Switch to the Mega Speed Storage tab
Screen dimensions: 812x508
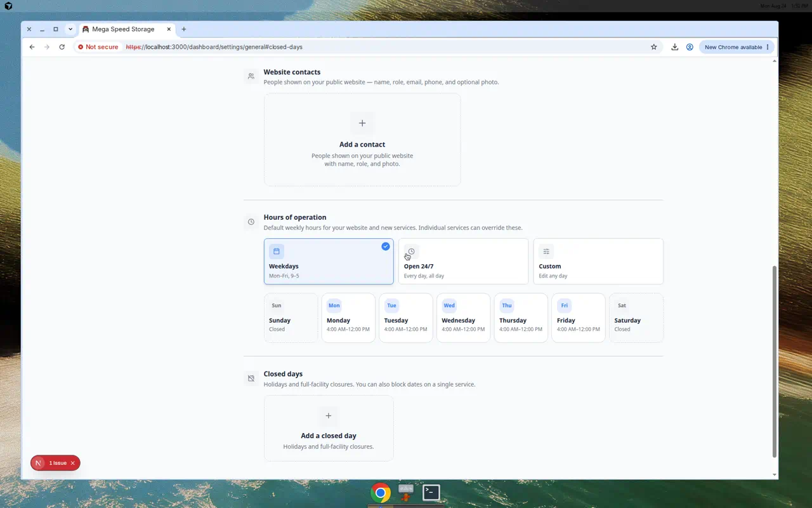124,29
